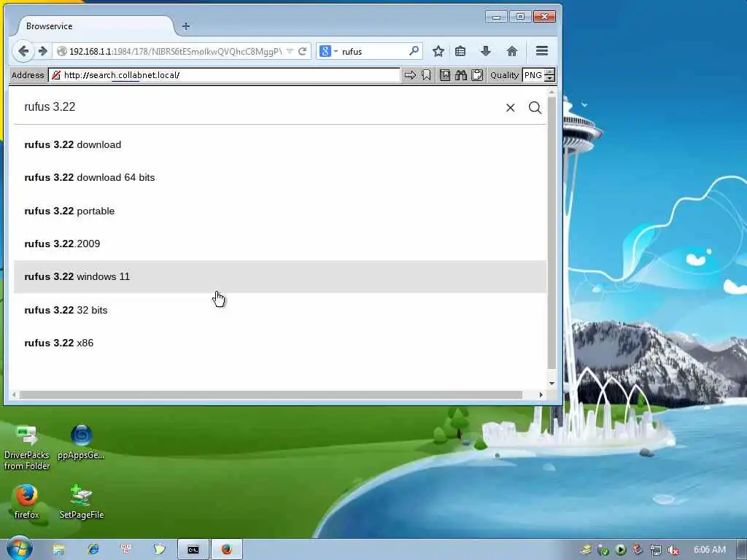747x560 pixels.
Task: Submit search with page magnifier icon
Action: point(535,108)
